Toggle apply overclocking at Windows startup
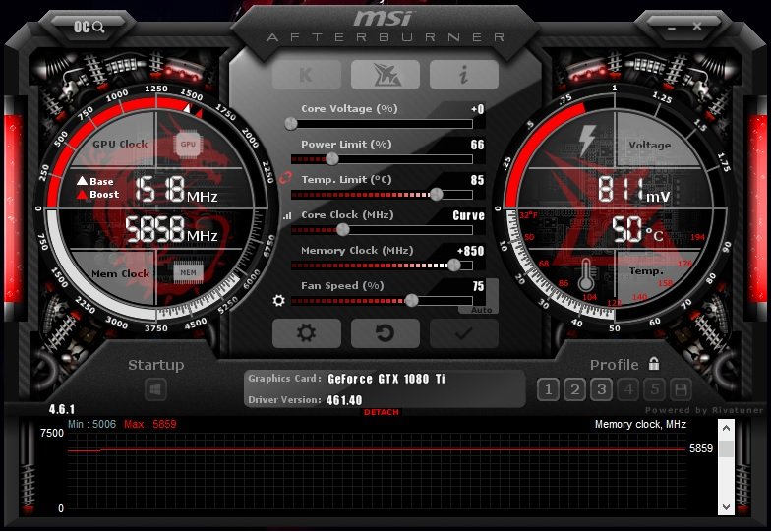 coord(156,390)
